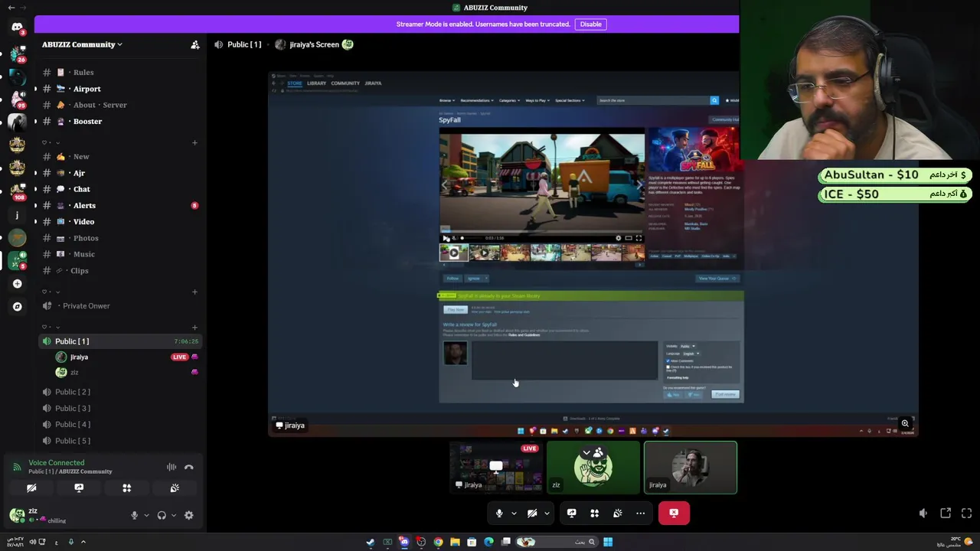
Task: Toggle deafen headphones in the user panel
Action: click(162, 515)
